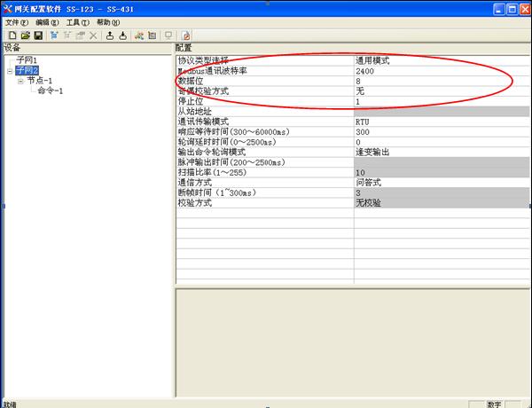Image resolution: width=532 pixels, height=408 pixels.
Task: Click the Save floppy disk icon
Action: click(x=38, y=35)
